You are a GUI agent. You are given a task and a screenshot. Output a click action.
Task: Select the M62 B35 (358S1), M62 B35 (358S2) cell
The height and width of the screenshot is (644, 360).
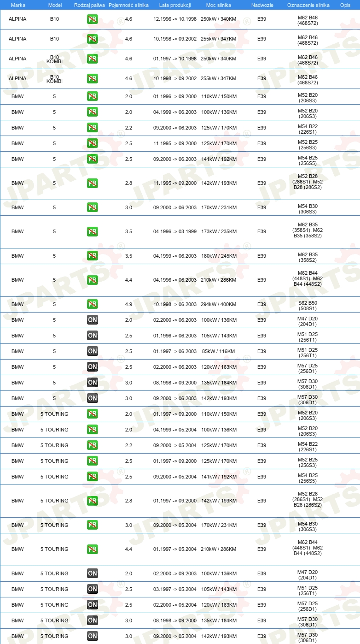tap(308, 231)
